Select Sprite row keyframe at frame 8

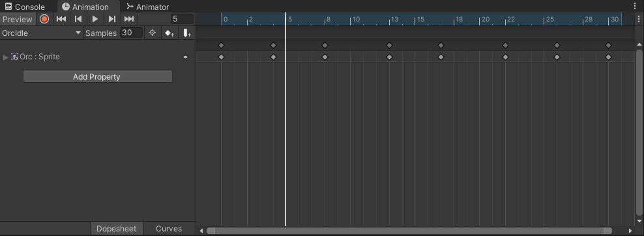325,57
